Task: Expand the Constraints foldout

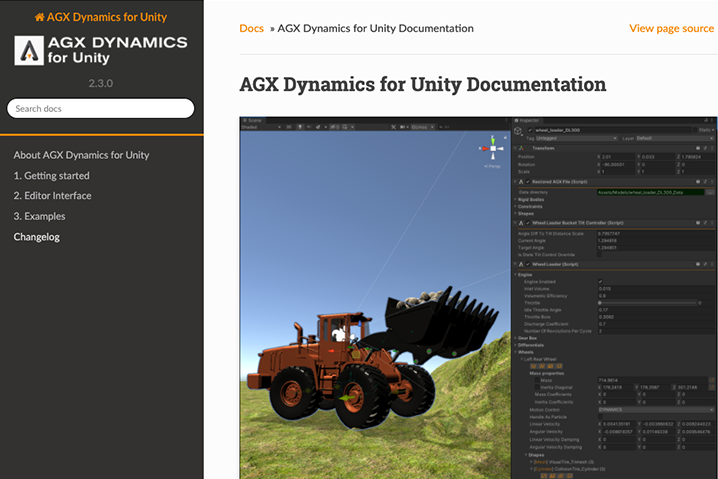Action: [515, 207]
